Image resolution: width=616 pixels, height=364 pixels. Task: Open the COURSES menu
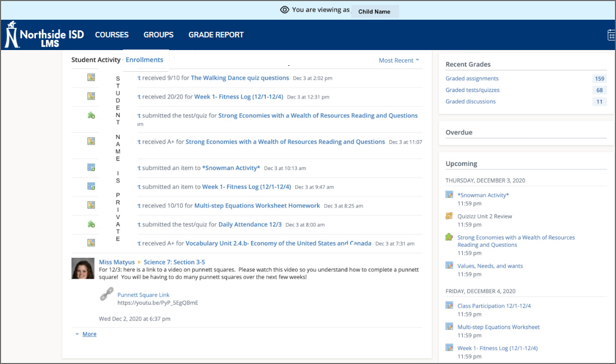click(112, 35)
